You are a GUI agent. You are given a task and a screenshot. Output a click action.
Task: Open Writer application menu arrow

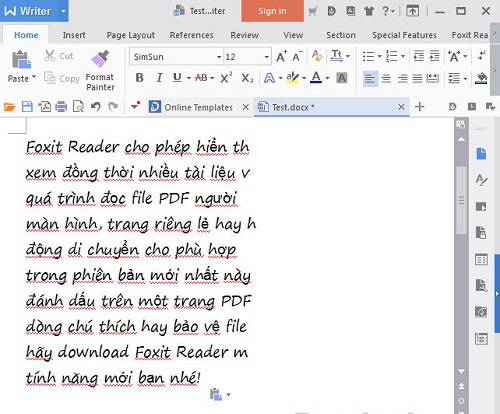63,11
